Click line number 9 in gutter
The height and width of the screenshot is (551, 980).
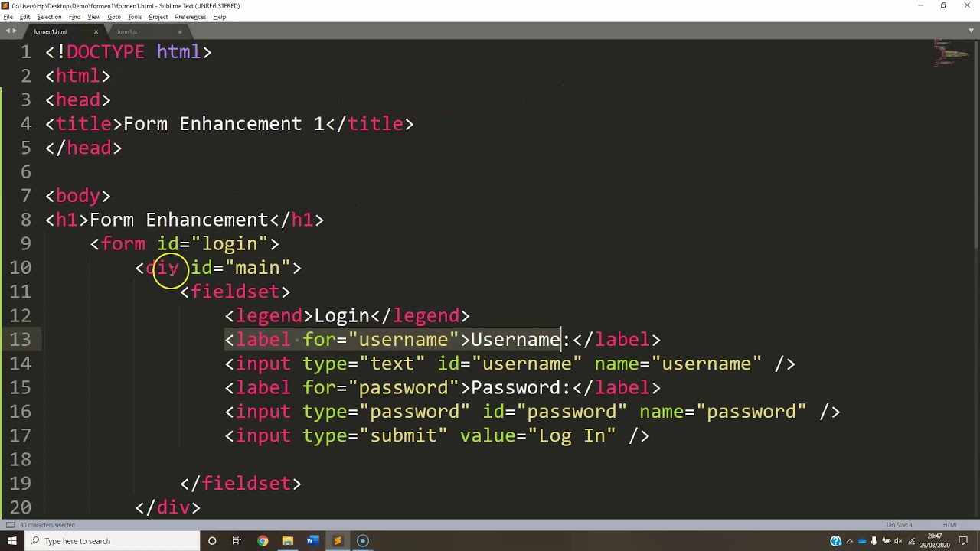coord(26,243)
